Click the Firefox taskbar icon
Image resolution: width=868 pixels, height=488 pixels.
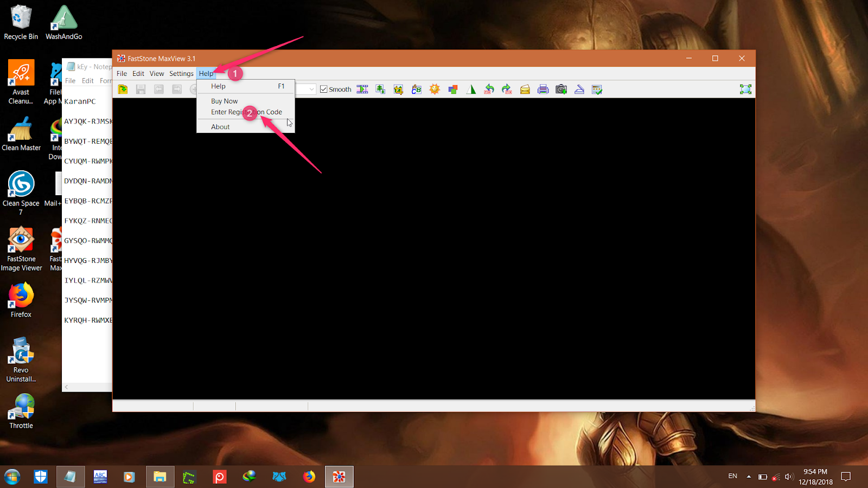[309, 477]
